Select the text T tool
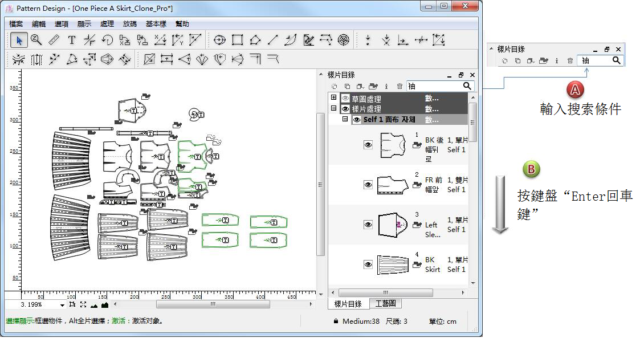This screenshot has height=358, width=644. [72, 40]
